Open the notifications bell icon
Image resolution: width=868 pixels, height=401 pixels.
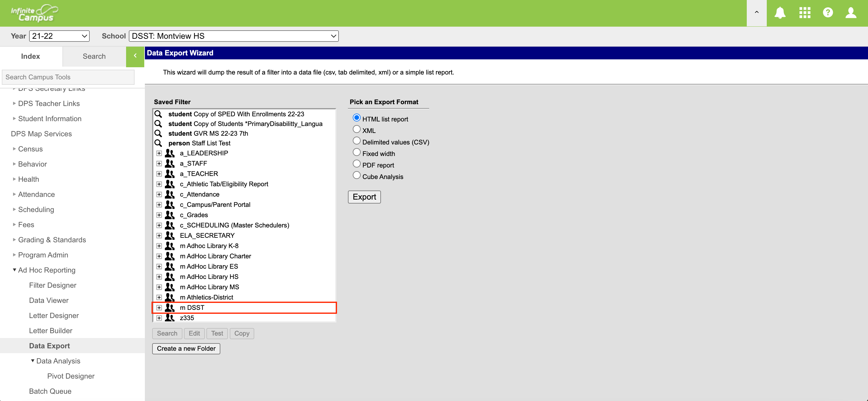click(x=780, y=13)
